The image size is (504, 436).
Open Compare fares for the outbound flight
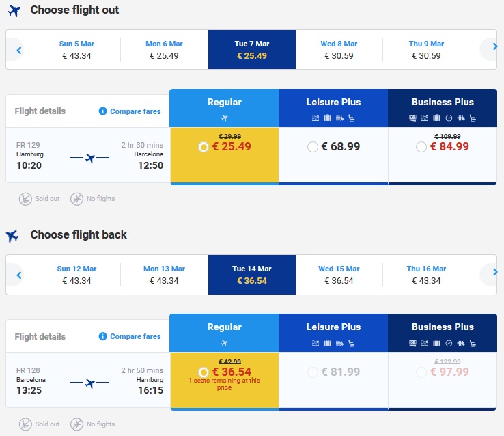coord(135,111)
